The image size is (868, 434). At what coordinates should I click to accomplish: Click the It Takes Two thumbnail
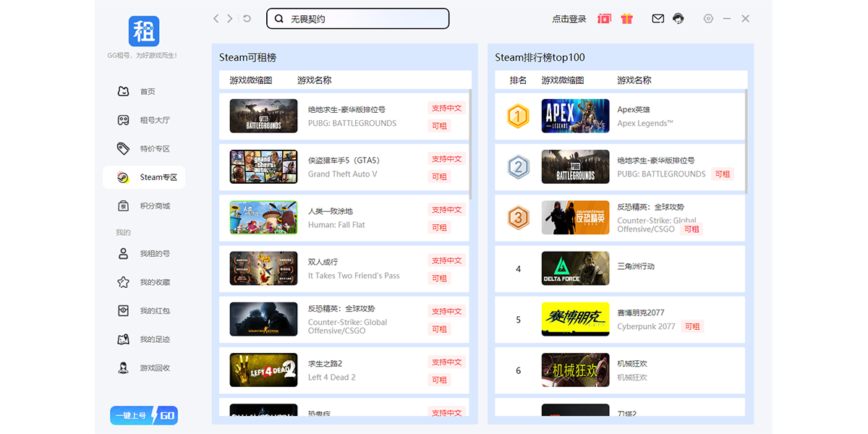tap(263, 268)
